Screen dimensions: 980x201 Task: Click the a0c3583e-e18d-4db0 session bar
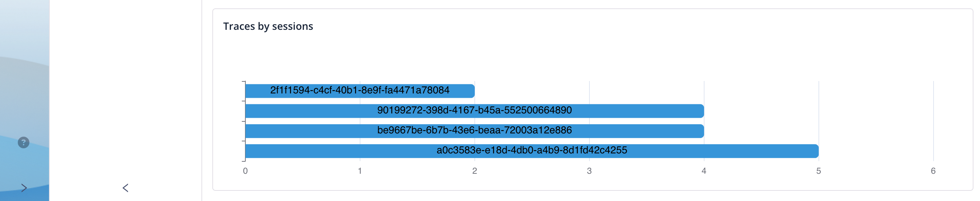(532, 151)
